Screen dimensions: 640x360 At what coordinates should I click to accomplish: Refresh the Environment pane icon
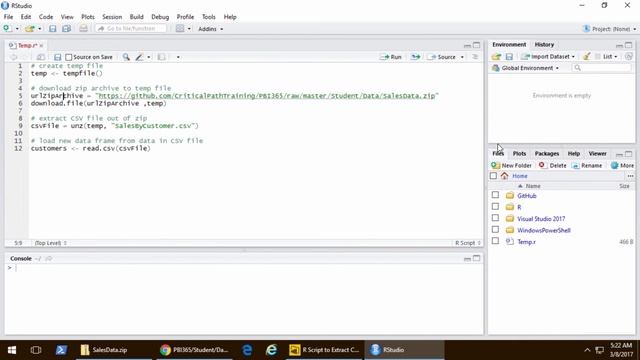(629, 57)
